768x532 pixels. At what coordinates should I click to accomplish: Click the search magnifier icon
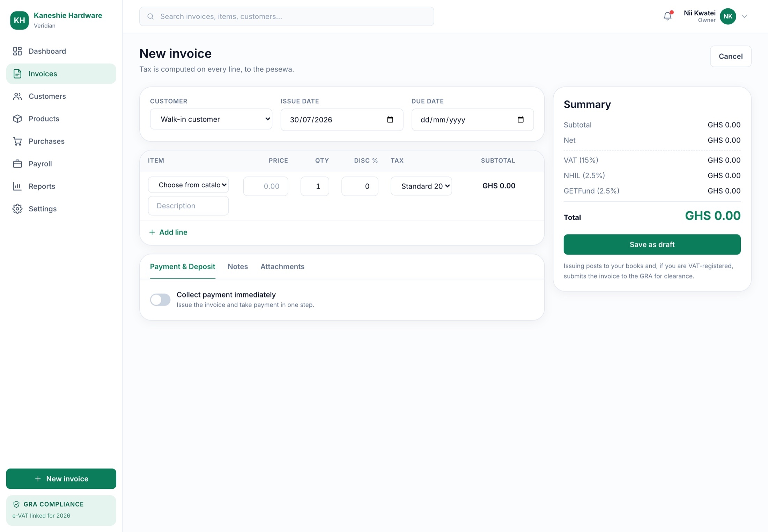tap(150, 16)
